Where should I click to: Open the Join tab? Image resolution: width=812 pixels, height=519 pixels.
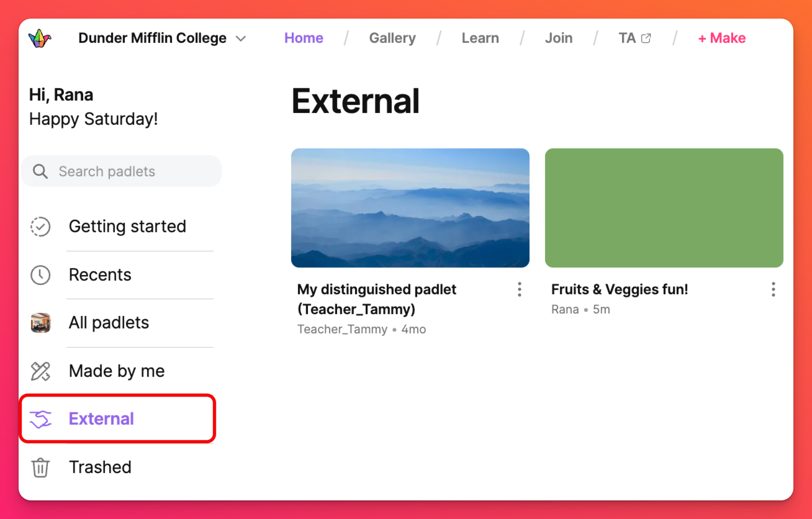(559, 38)
